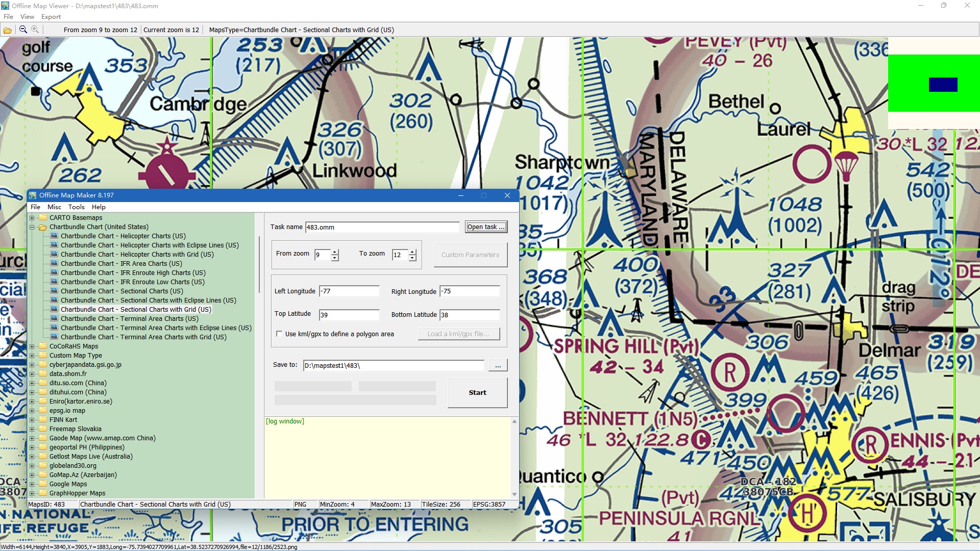
Task: Click the 'Open task ...' button
Action: (x=486, y=227)
